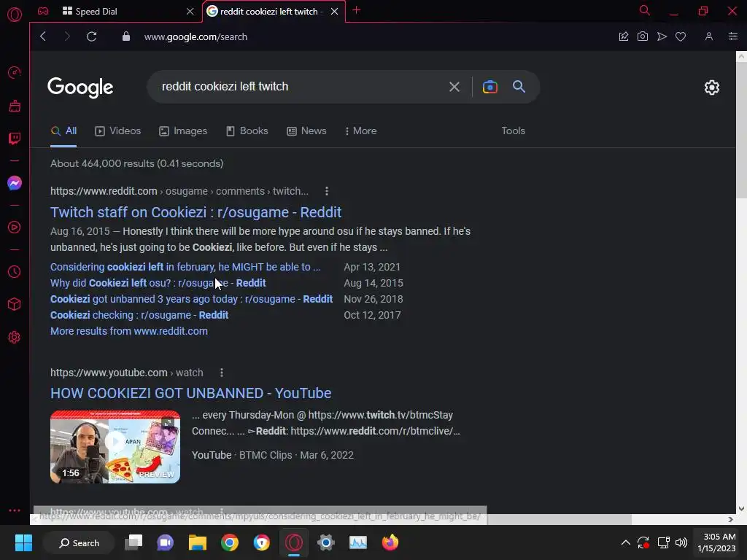Open GX Corner gamepad icon
Image resolution: width=747 pixels, height=560 pixels.
(x=43, y=11)
